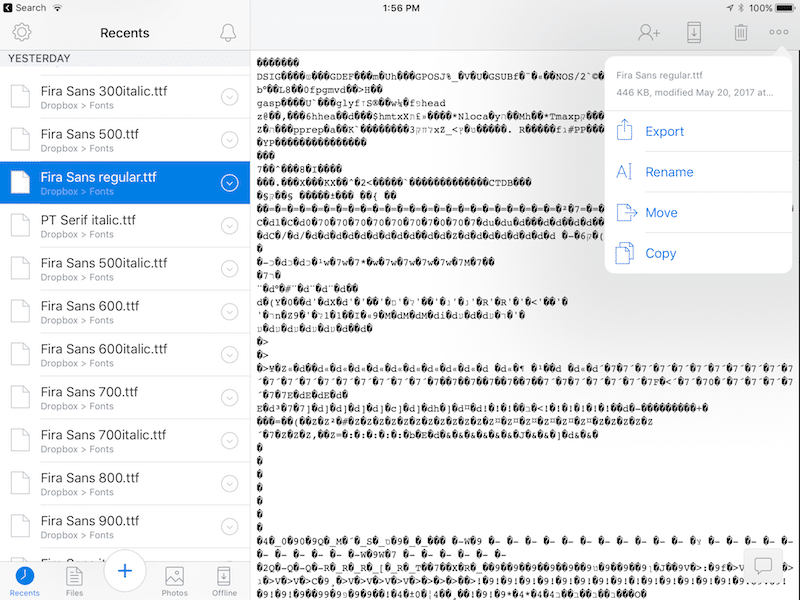Open Fira Sans 700italic.ttf file
The width and height of the screenshot is (800, 600).
pos(104,441)
